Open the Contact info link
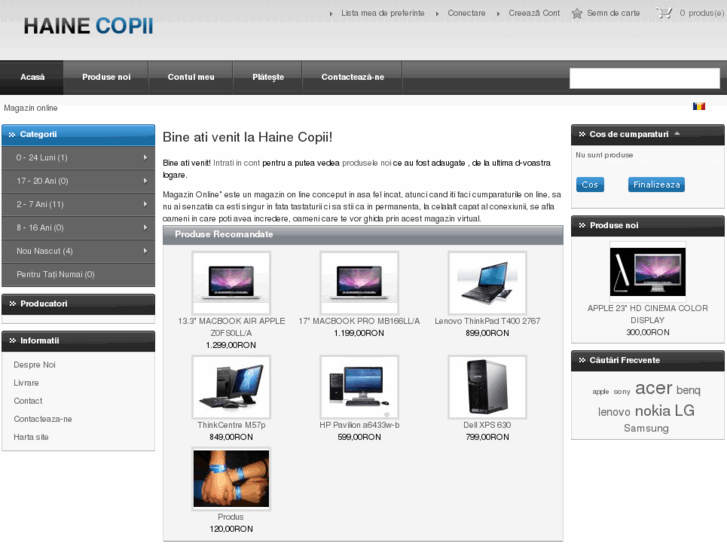 pos(28,401)
